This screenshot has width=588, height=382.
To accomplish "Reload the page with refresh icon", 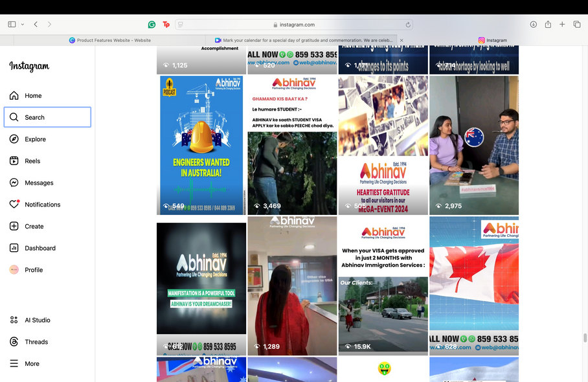I will click(x=408, y=25).
